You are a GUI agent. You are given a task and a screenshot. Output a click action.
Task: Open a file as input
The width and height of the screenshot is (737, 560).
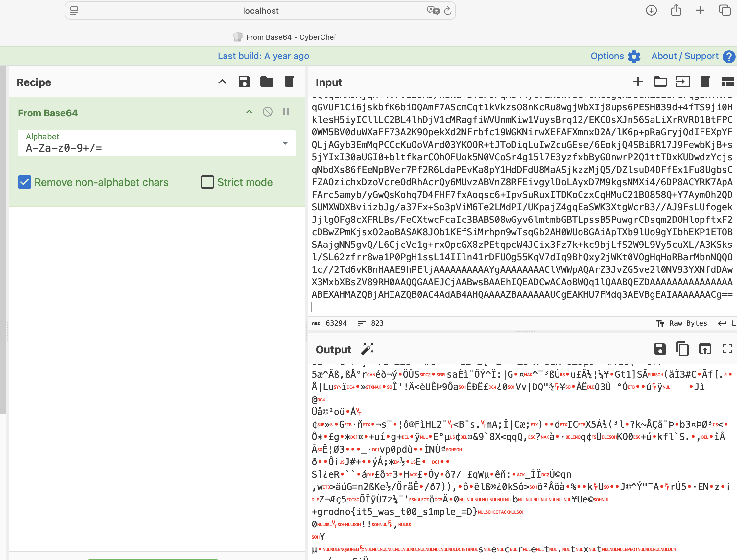[682, 82]
